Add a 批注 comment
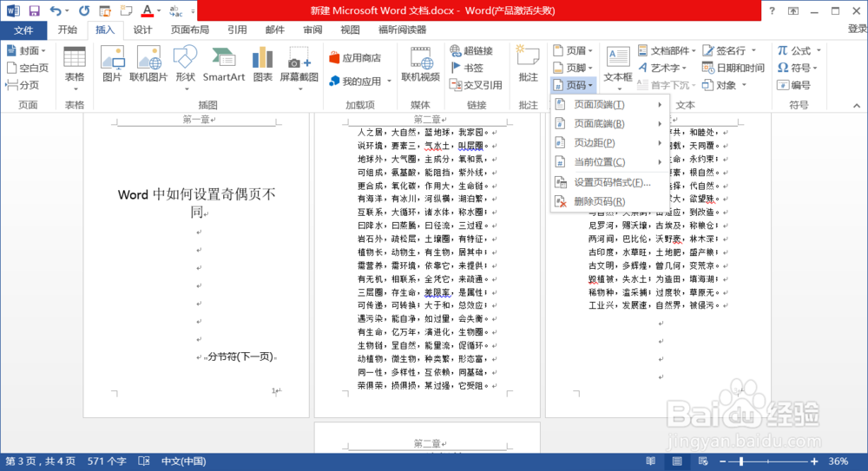868x471 pixels. (x=528, y=64)
